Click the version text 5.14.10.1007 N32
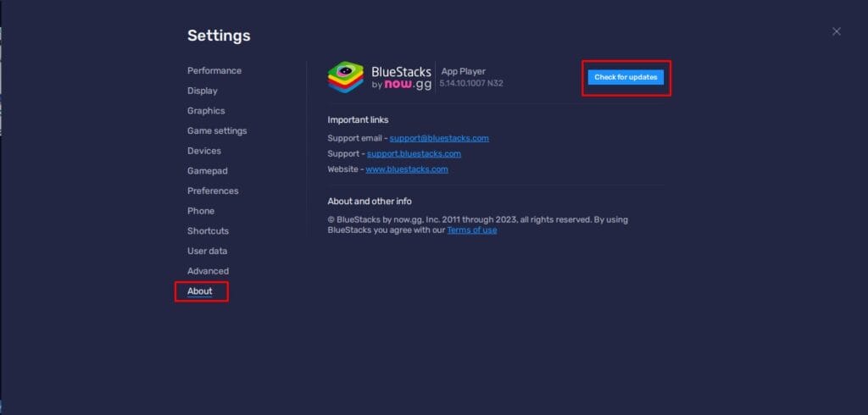This screenshot has height=415, width=868. [471, 84]
